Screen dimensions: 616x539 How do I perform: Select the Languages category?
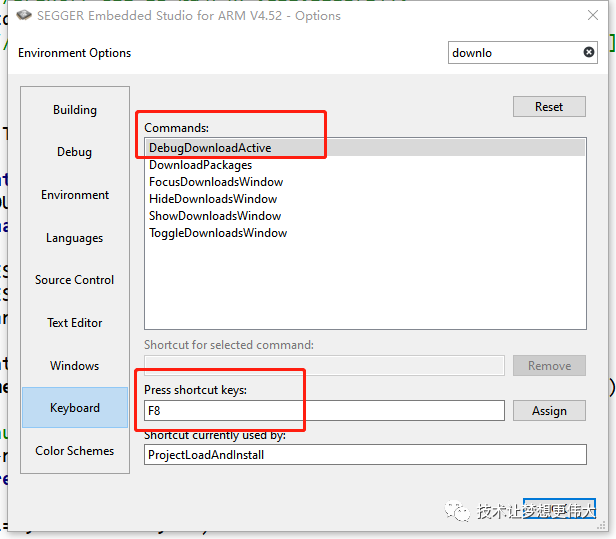(75, 238)
